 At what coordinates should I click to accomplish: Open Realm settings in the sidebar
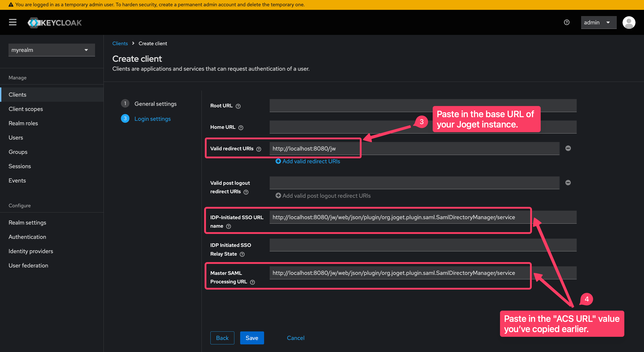[x=52, y=223]
